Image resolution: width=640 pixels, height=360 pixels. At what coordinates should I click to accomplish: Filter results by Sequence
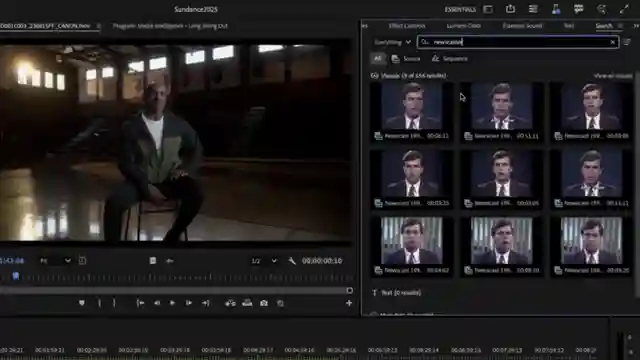coord(449,58)
